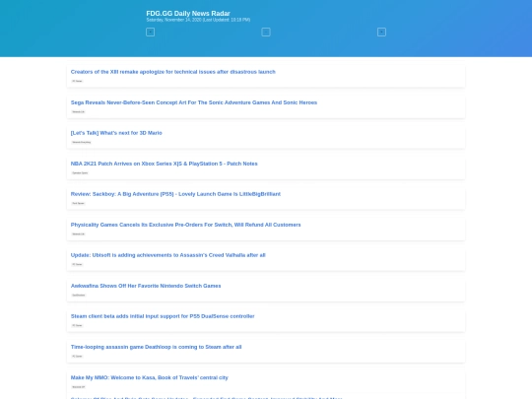Click source tag under Sega Sonic headline
The width and height of the screenshot is (532, 399).
click(x=78, y=111)
